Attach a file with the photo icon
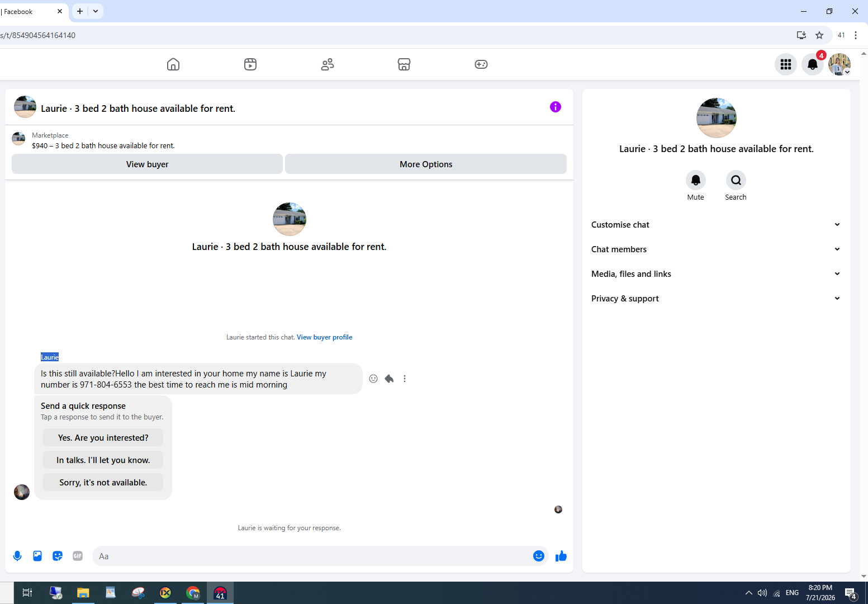Image resolution: width=868 pixels, height=604 pixels. click(37, 556)
